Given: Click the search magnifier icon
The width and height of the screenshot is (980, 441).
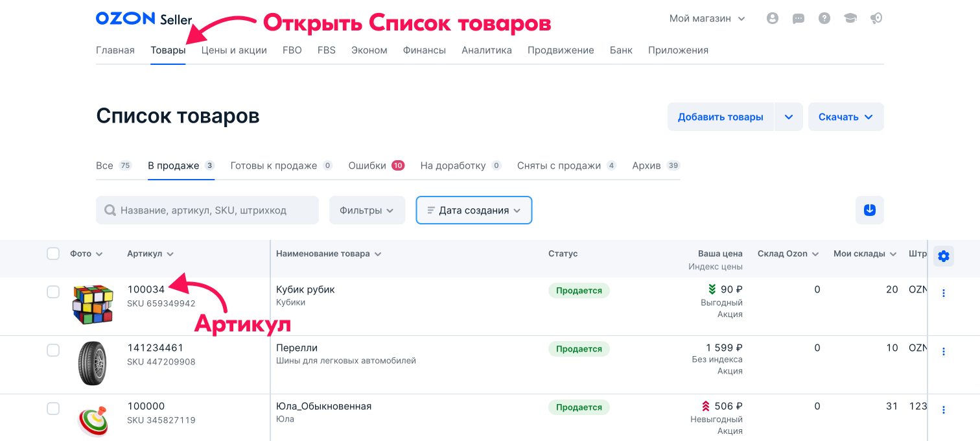Looking at the screenshot, I should (x=110, y=210).
